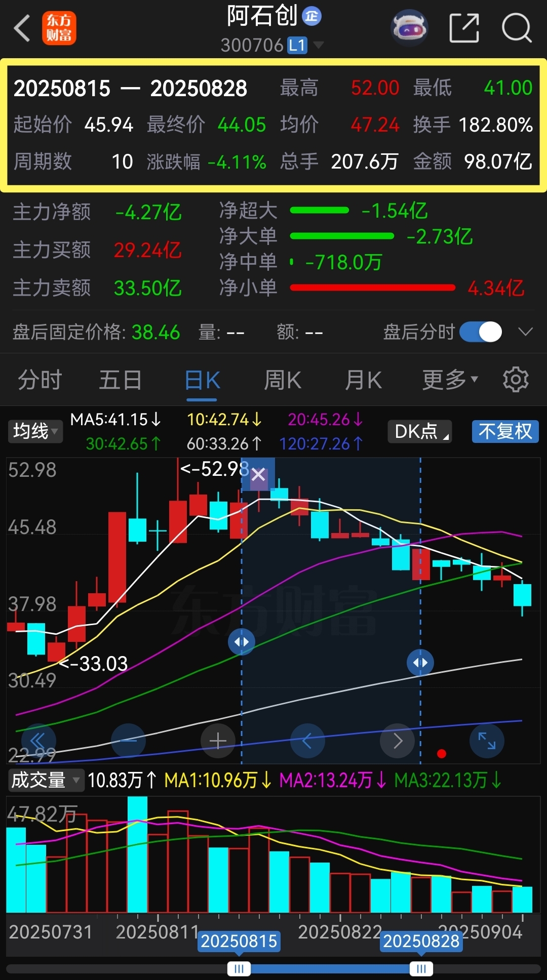Tap the 涨跌幅 -4.11% value
The height and width of the screenshot is (980, 547).
coord(237,162)
